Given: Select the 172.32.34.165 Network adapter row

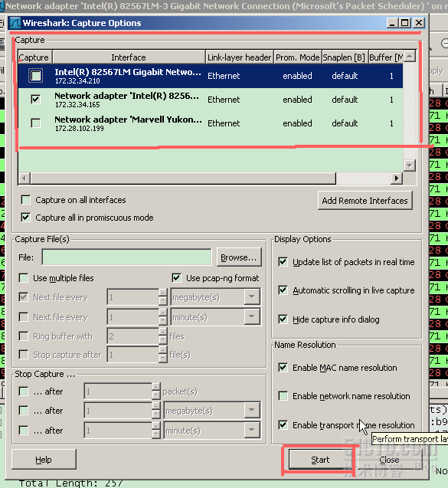Looking at the screenshot, I should coord(211,100).
